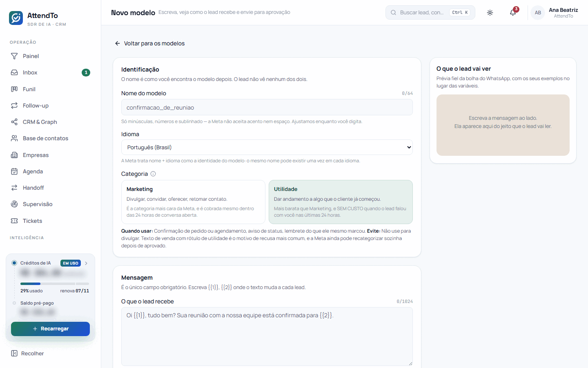Expand Créditos de IA chevron

click(x=86, y=263)
